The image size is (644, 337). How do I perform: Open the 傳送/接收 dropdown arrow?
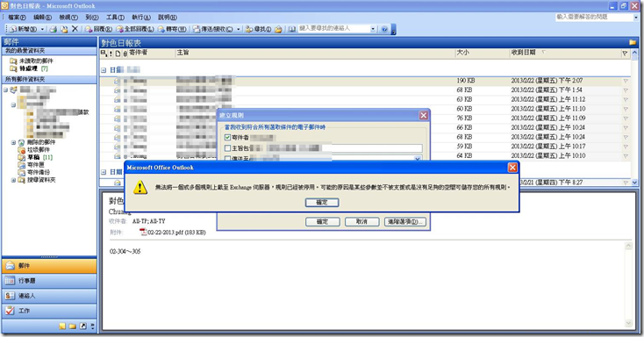[x=239, y=29]
